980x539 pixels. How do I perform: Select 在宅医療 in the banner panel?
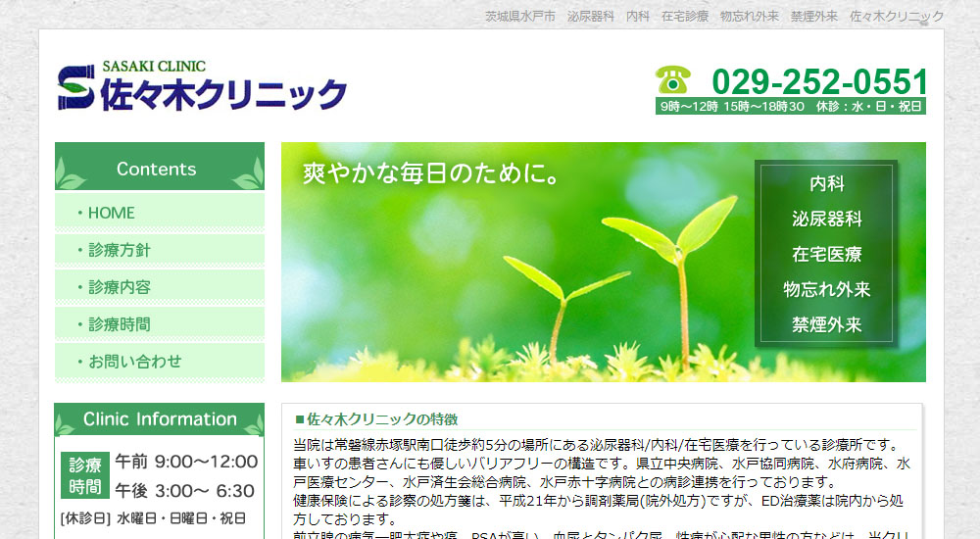(x=826, y=254)
